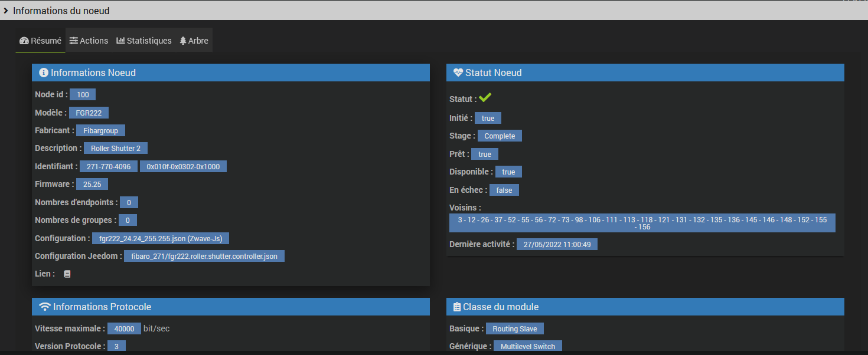Click the Nombres de groupes value 0
Screen dimensions: 868x355
tap(128, 221)
